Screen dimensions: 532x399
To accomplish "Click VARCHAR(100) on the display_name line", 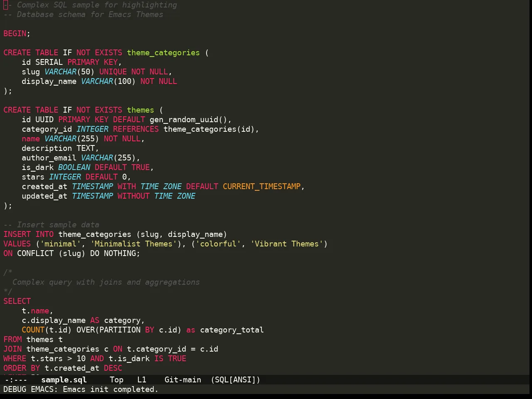I will click(108, 81).
